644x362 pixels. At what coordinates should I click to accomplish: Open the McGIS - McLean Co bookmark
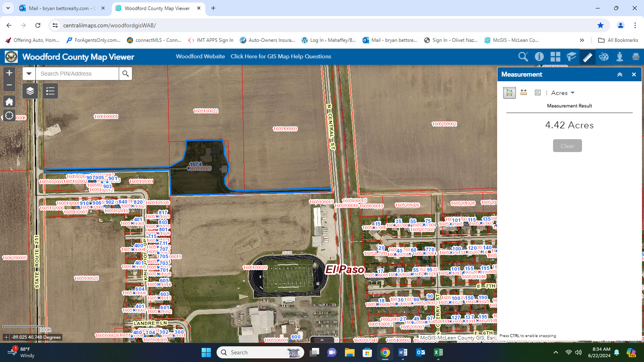coord(512,40)
